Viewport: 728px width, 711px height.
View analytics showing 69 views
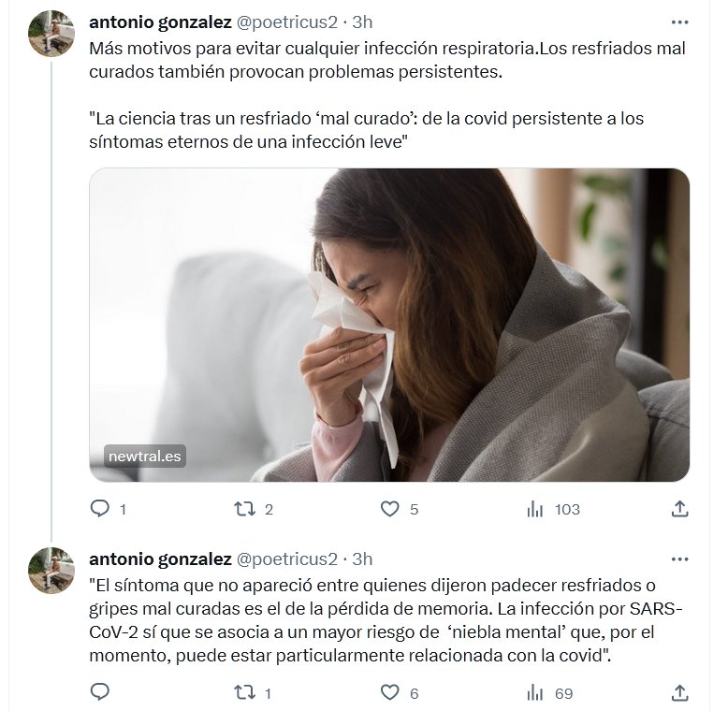click(536, 693)
